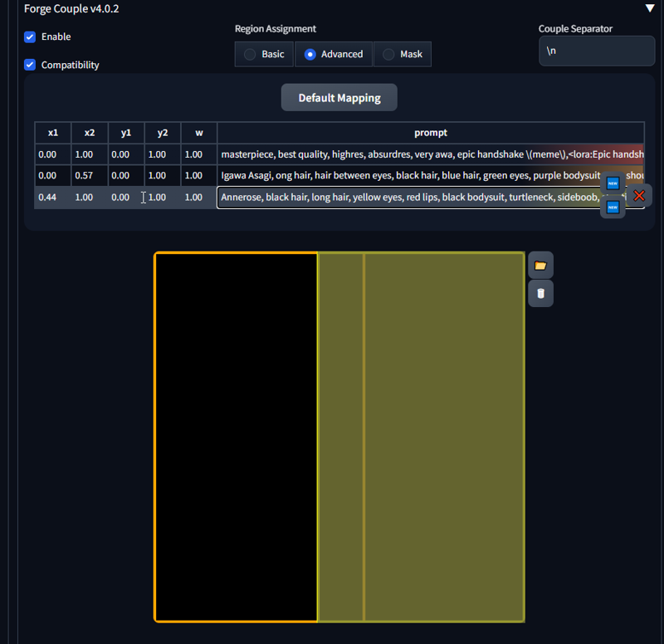Select the Advanced region assignment option

tap(334, 54)
